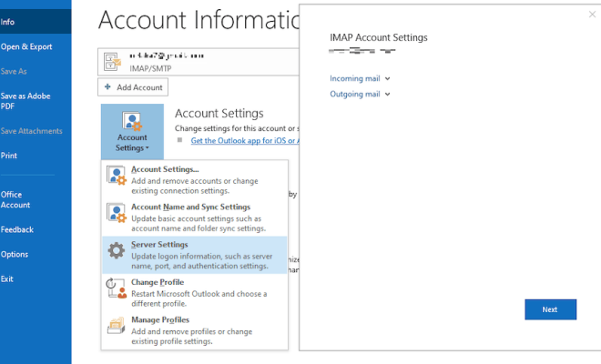Click the IMAP/SMTP account mail icon
Image resolution: width=601 pixels, height=364 pixels.
coord(112,62)
